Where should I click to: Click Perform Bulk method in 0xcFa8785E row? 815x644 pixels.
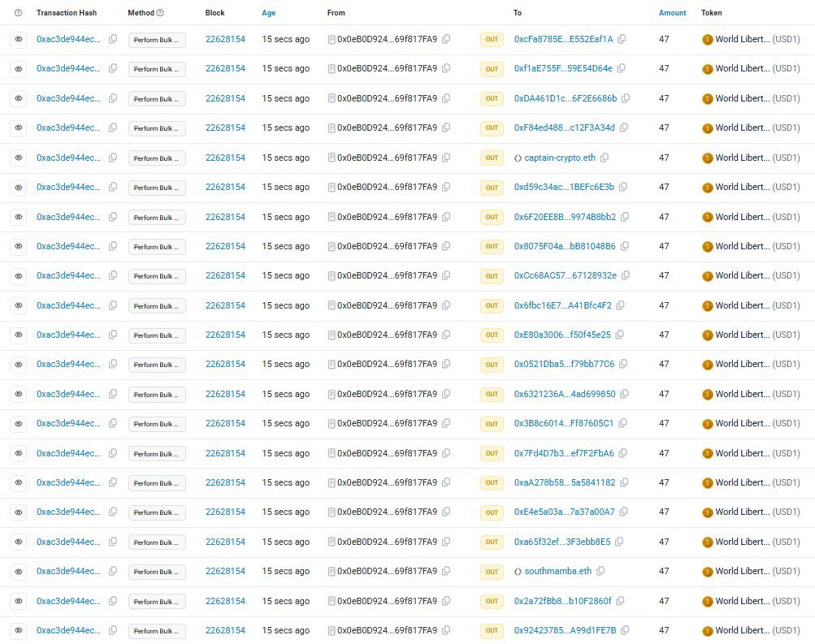(x=157, y=40)
